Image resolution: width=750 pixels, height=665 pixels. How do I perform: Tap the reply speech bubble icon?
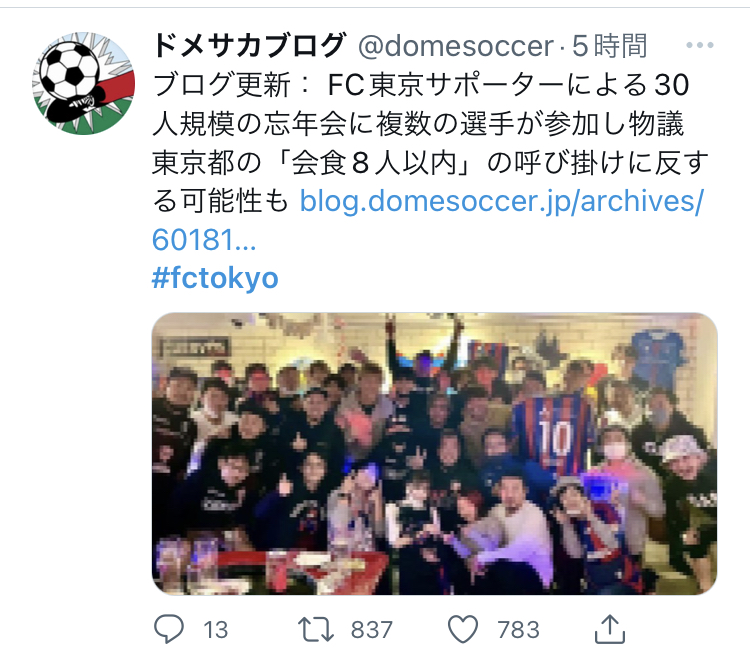[x=168, y=629]
